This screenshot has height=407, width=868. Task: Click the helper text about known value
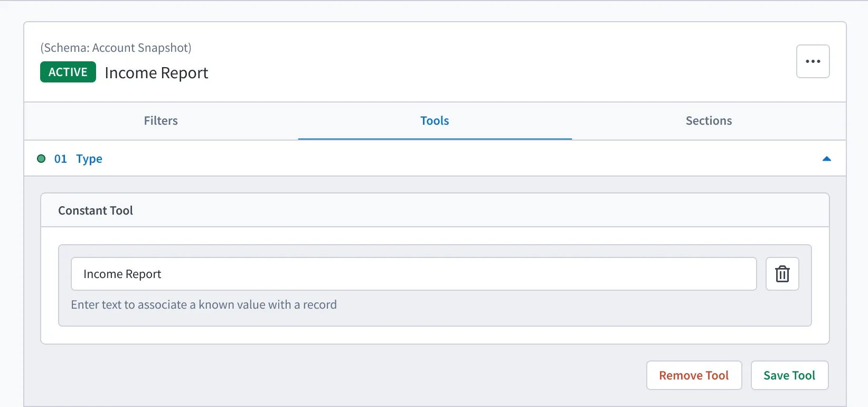tap(204, 305)
